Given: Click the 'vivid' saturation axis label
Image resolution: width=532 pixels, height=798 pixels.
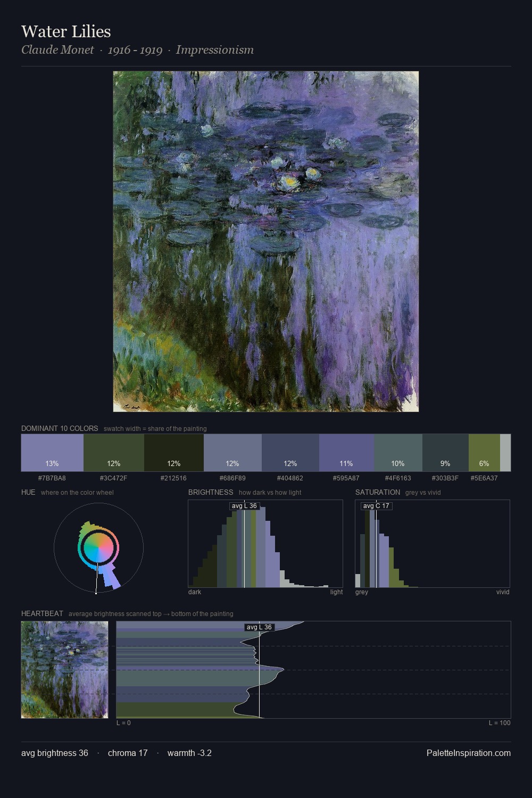Looking at the screenshot, I should pos(503,592).
